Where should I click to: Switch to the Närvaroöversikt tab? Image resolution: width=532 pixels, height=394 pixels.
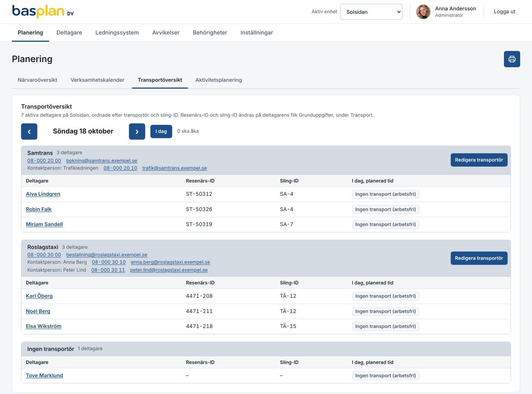point(37,80)
